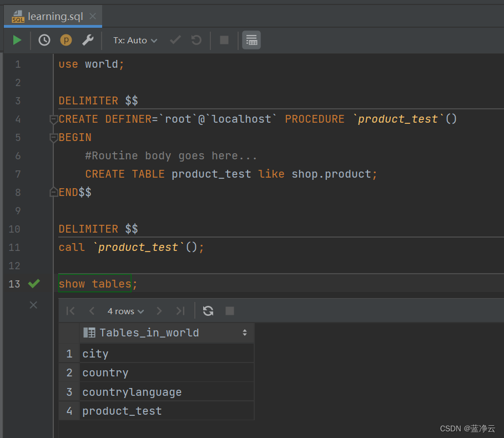Collapse the BEGIN block fold marker

(x=54, y=138)
